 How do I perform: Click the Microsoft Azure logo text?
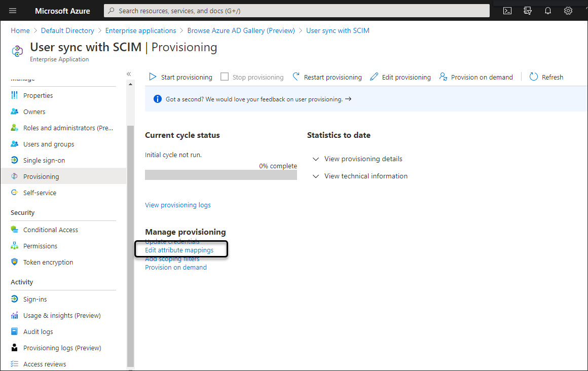pyautogui.click(x=63, y=11)
